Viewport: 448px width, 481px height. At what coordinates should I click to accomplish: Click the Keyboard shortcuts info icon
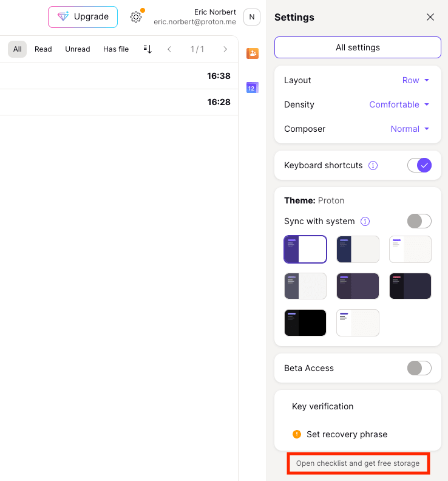point(373,165)
